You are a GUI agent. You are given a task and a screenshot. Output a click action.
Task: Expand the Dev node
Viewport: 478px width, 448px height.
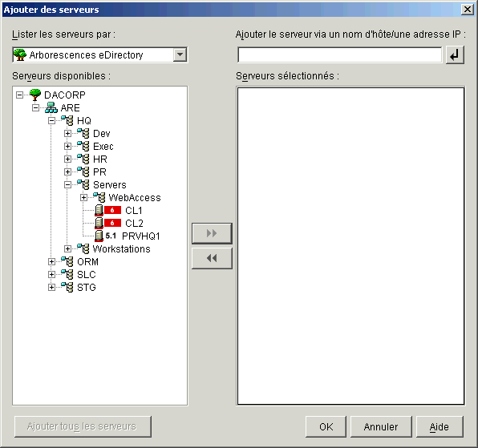(x=67, y=133)
